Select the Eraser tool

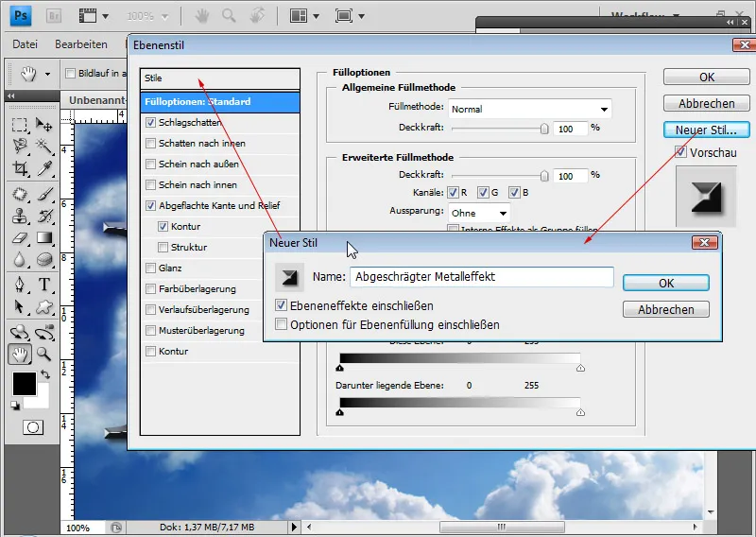pyautogui.click(x=19, y=237)
